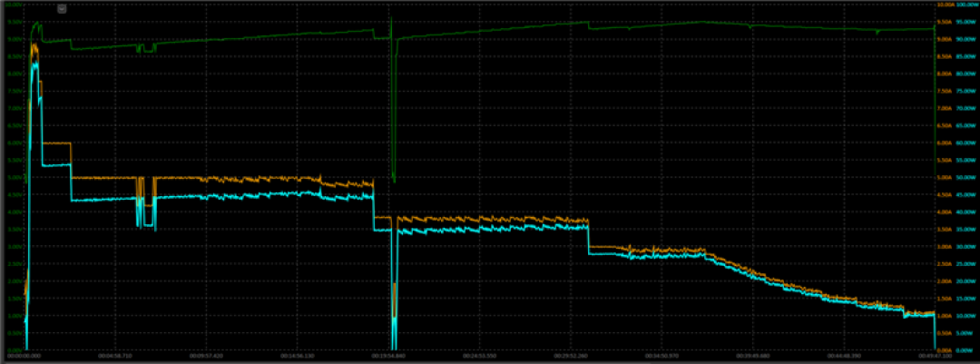The height and width of the screenshot is (364, 980).
Task: Click the 5.00A label on right axis
Action: pyautogui.click(x=944, y=177)
